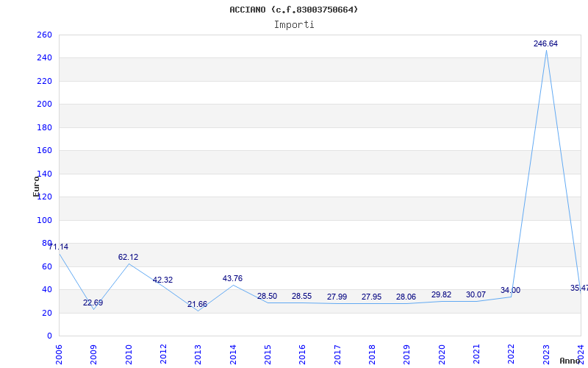Click the 2014 x-axis year label
This screenshot has width=588, height=368.
pos(233,355)
